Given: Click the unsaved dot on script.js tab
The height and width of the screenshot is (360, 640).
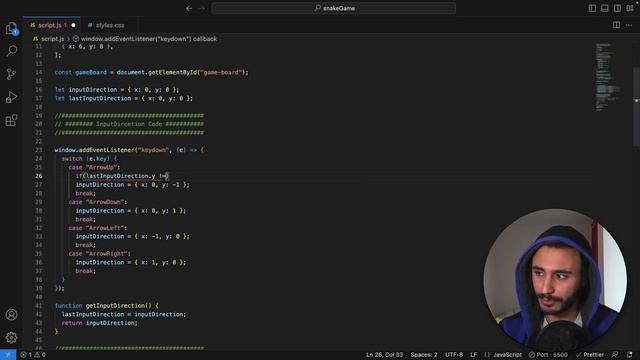Looking at the screenshot, I should (73, 25).
